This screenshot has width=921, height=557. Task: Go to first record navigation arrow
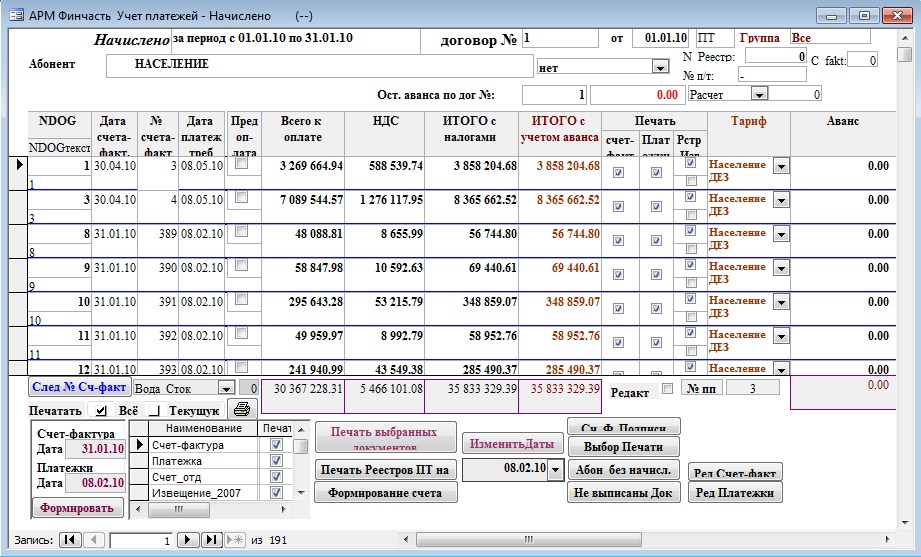(x=71, y=540)
